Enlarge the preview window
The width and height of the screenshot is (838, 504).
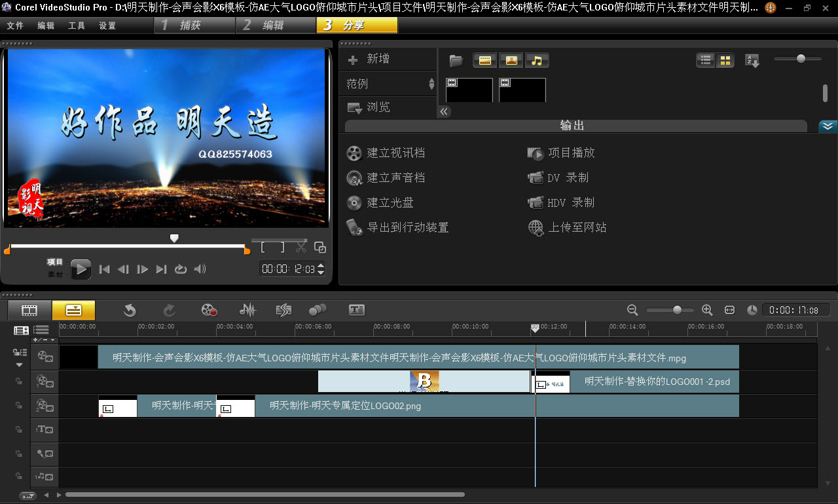pyautogui.click(x=320, y=247)
